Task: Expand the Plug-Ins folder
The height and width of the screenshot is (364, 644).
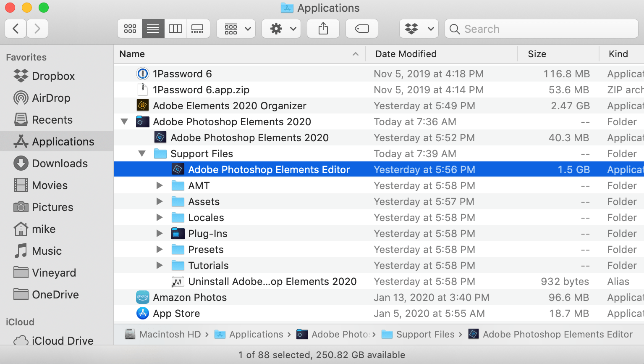Action: (160, 233)
